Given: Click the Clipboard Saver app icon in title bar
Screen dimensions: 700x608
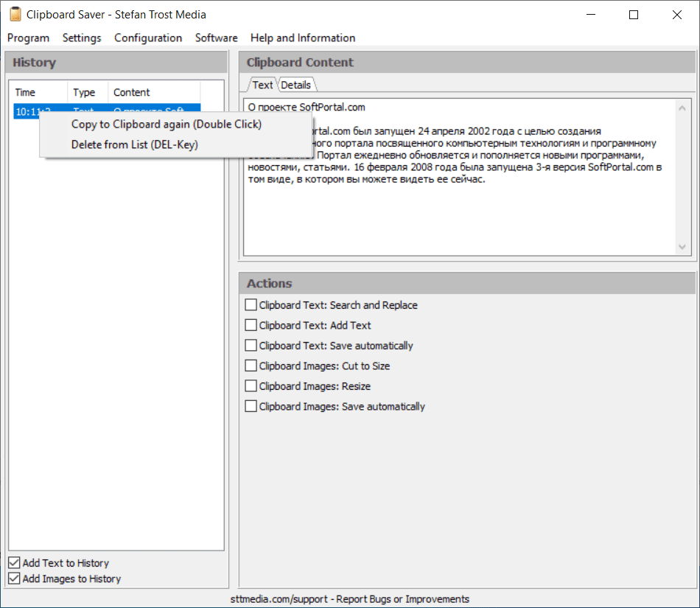Looking at the screenshot, I should click(x=15, y=14).
